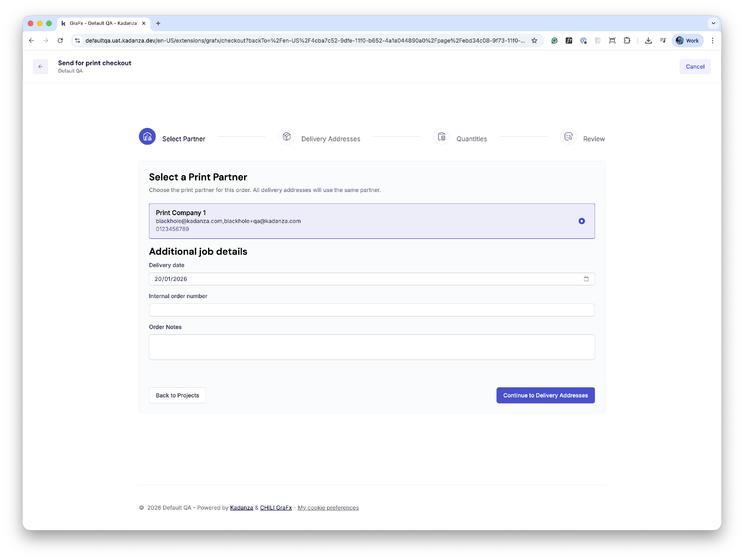Open the browser Extensions puzzle icon

point(627,41)
